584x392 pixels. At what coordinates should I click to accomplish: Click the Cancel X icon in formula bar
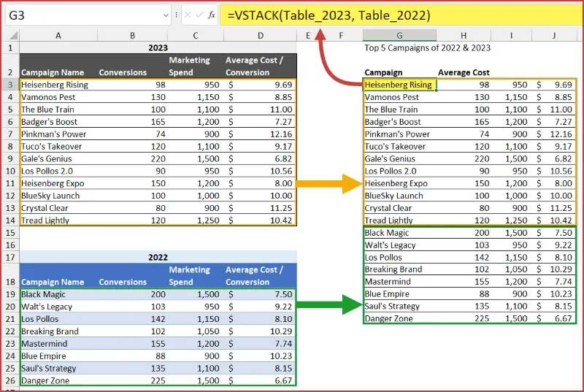(x=188, y=15)
